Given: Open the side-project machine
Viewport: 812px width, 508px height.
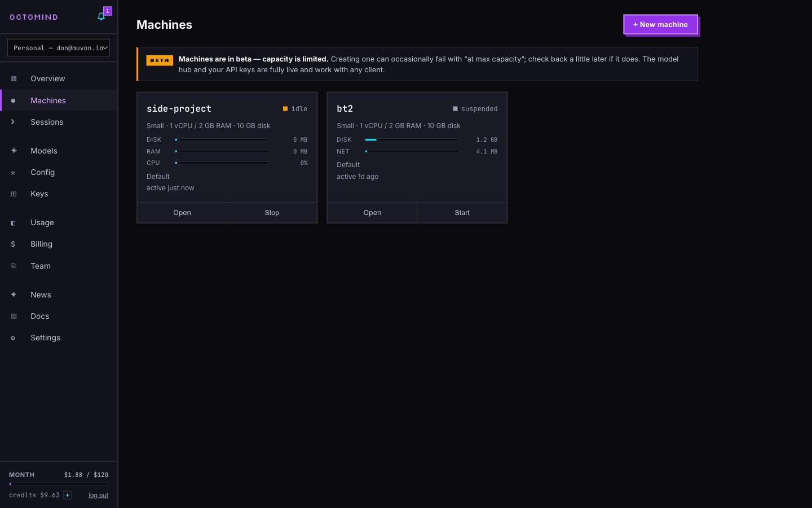Looking at the screenshot, I should point(182,213).
